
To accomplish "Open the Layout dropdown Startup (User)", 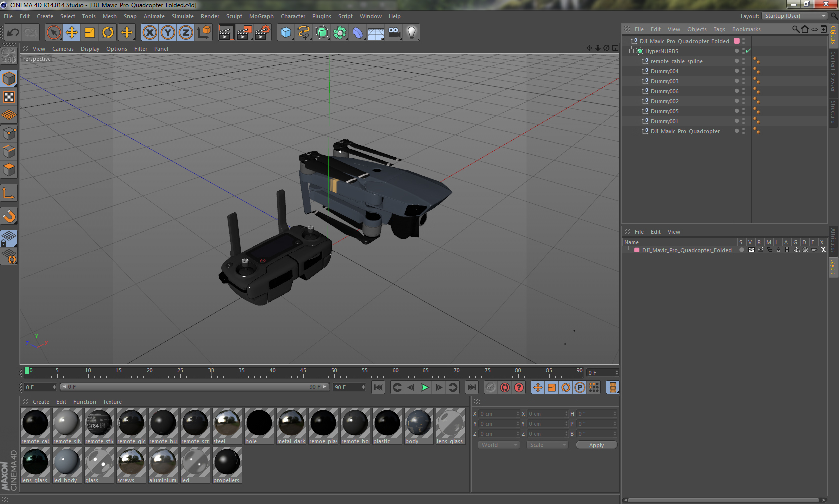I will [x=795, y=16].
